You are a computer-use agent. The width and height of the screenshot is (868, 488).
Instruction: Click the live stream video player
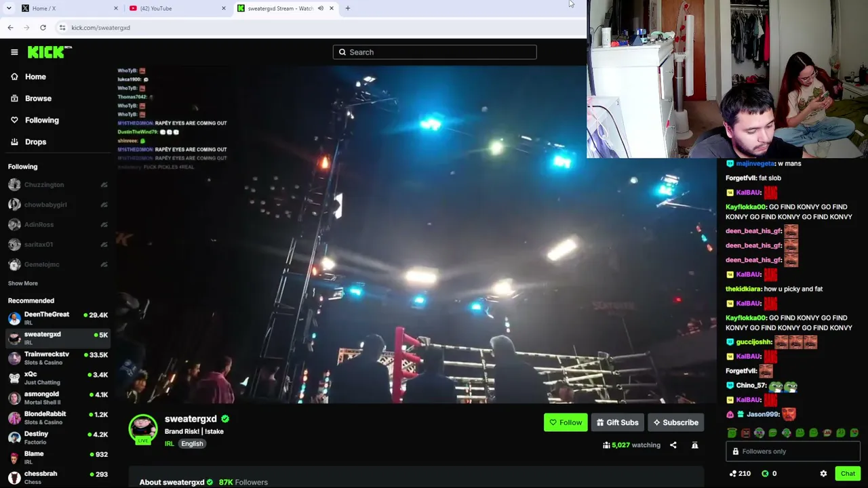point(418,235)
